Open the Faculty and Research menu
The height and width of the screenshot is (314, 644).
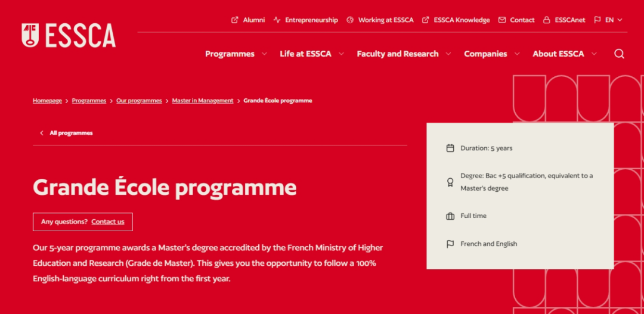(x=398, y=54)
